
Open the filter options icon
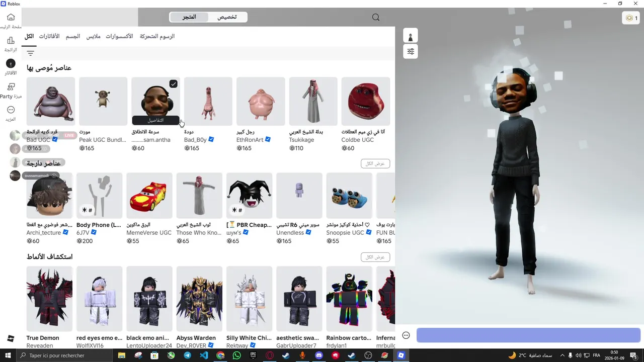click(x=30, y=53)
